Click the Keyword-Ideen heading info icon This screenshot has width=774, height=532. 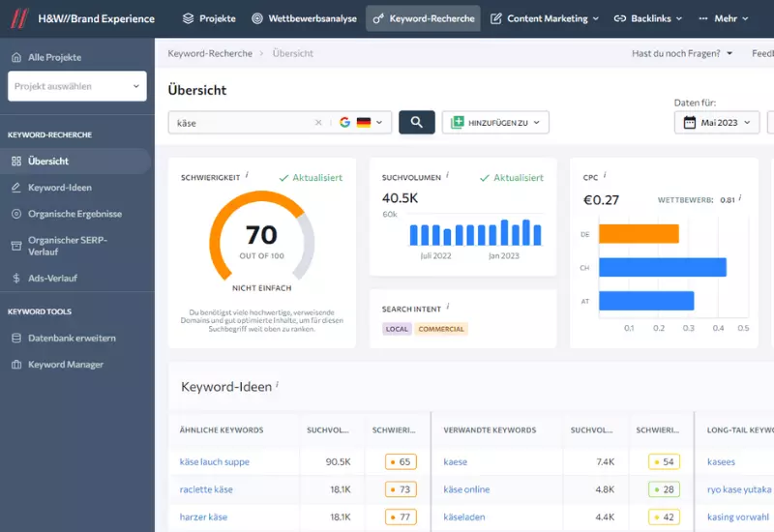pos(277,384)
